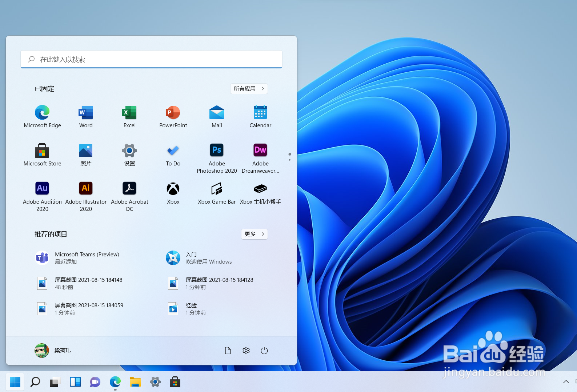Click the Edge icon on the taskbar

[x=115, y=382]
